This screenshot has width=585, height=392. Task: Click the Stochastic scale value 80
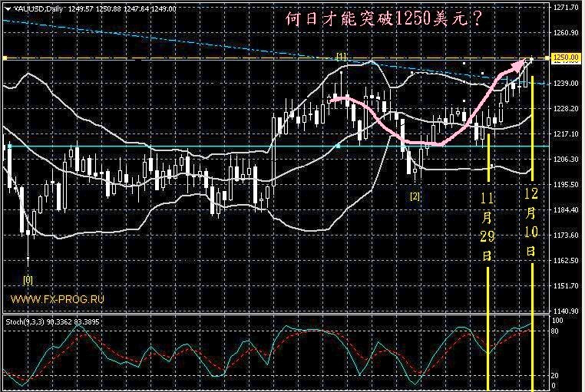pos(556,331)
